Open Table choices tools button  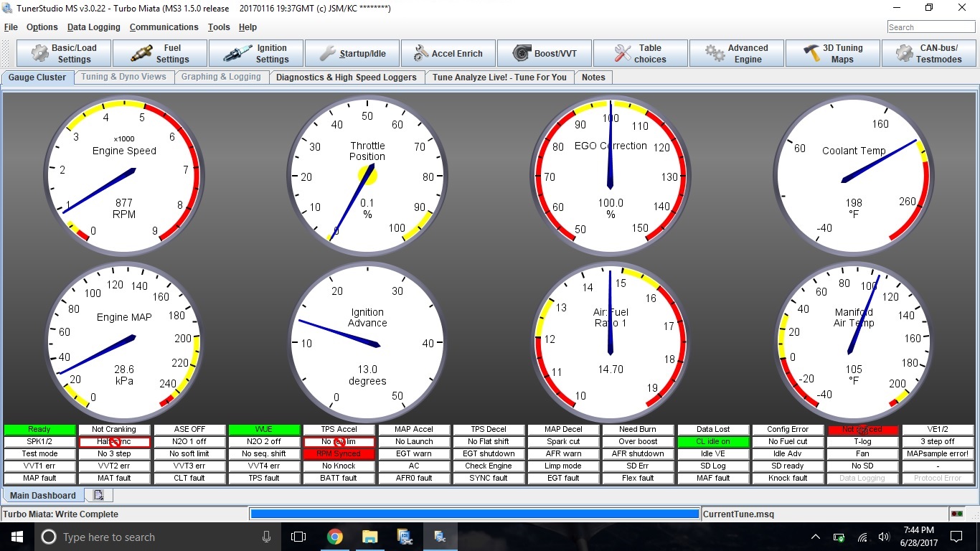[641, 54]
